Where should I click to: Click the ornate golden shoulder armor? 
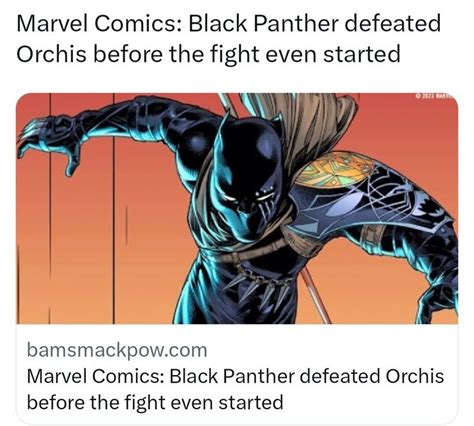[x=333, y=170]
